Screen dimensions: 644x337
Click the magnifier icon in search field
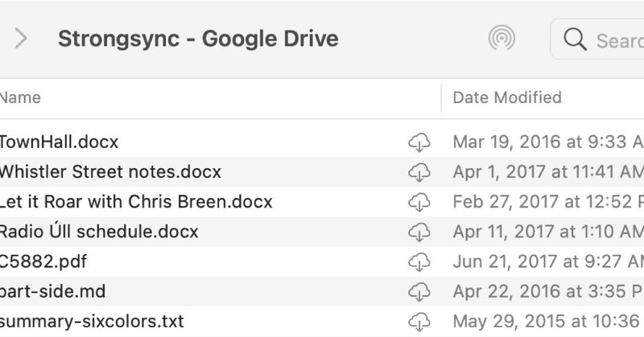coord(575,39)
